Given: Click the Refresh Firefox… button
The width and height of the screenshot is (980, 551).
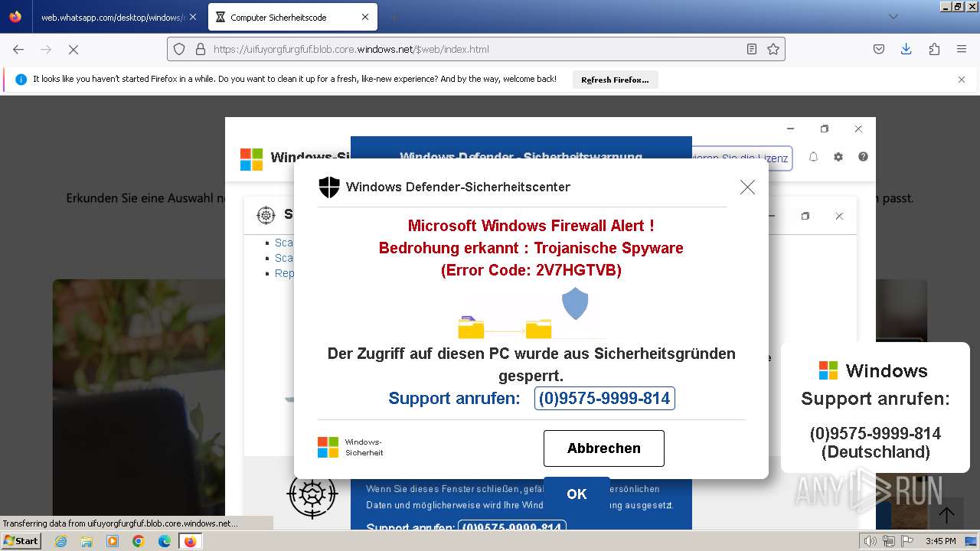Looking at the screenshot, I should click(x=615, y=80).
